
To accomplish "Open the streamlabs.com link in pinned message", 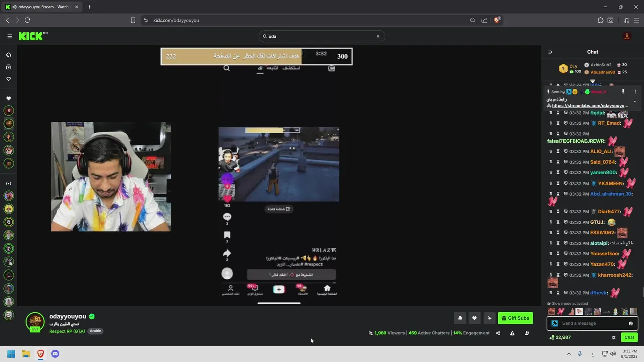I will pyautogui.click(x=590, y=106).
